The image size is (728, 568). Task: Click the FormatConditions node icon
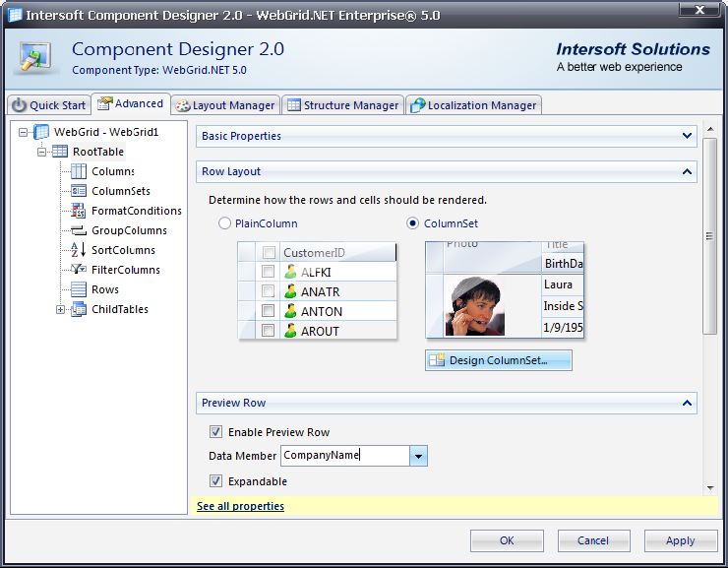point(79,211)
